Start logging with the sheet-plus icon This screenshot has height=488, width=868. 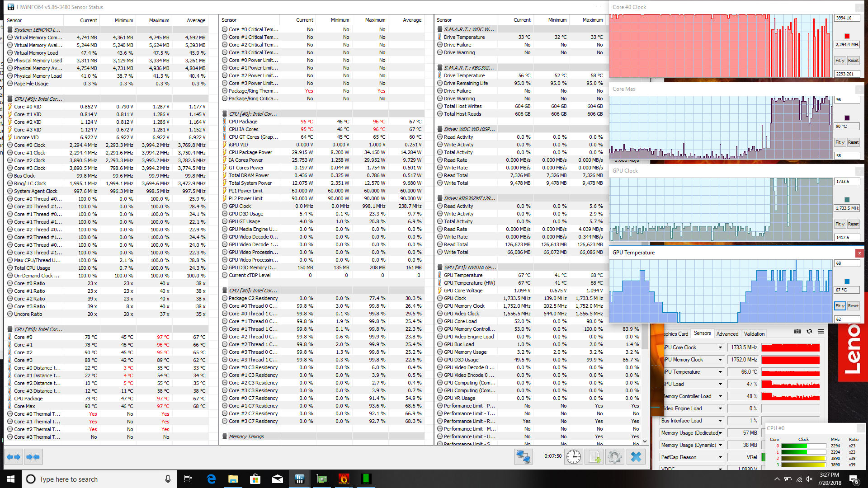tap(594, 457)
